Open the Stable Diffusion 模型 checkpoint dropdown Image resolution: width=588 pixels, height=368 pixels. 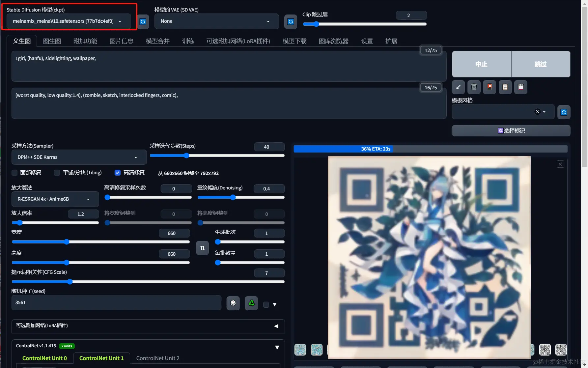click(x=69, y=21)
